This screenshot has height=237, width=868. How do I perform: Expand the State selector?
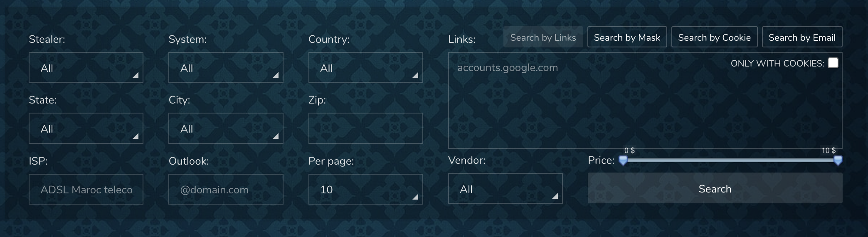[x=86, y=128]
